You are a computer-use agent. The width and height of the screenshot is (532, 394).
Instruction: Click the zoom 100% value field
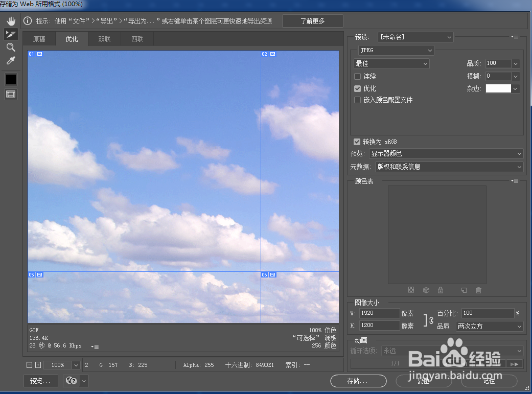click(x=58, y=365)
